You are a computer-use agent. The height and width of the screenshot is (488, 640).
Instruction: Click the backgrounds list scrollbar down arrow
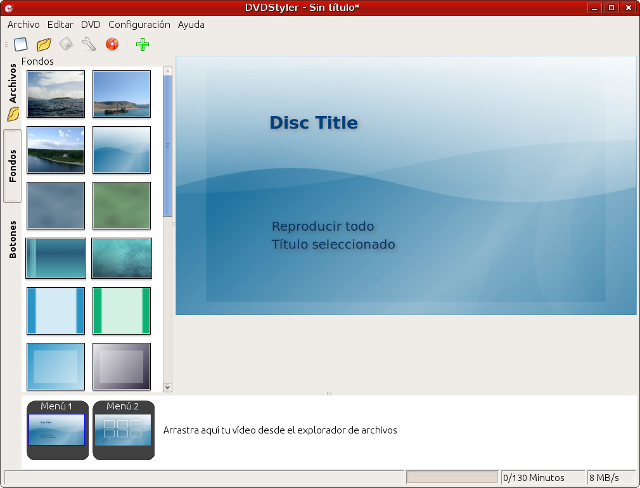click(168, 387)
